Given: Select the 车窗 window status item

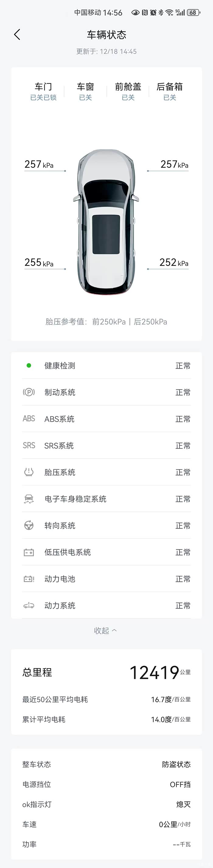Looking at the screenshot, I should 86,91.
